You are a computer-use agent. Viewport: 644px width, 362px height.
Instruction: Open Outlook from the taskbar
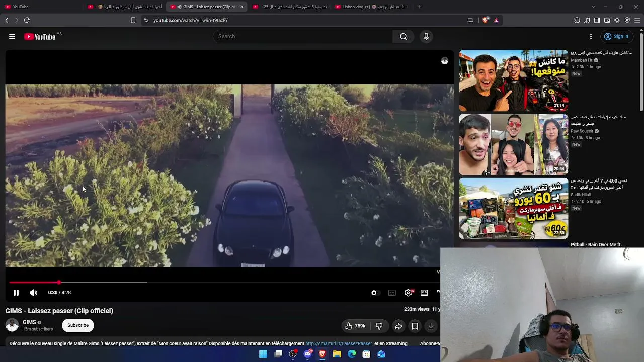click(381, 354)
